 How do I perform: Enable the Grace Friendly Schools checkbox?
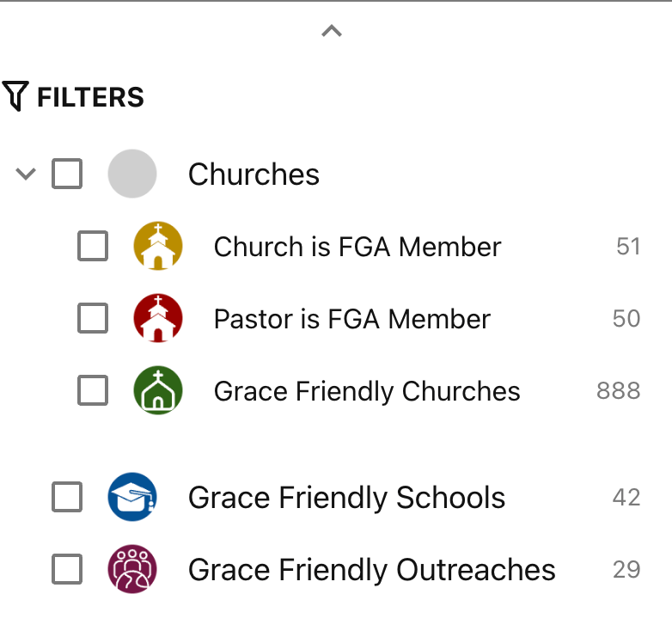point(67,497)
